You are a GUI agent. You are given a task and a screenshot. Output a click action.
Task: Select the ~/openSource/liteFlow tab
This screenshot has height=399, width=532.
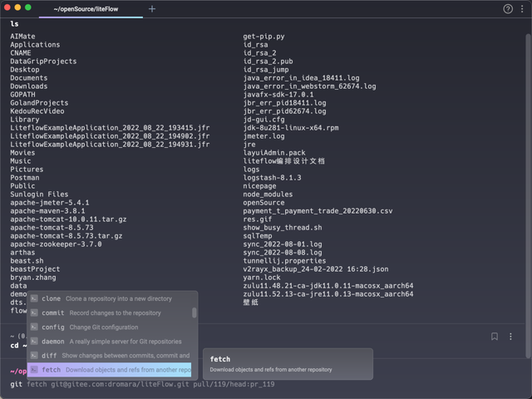[81, 9]
